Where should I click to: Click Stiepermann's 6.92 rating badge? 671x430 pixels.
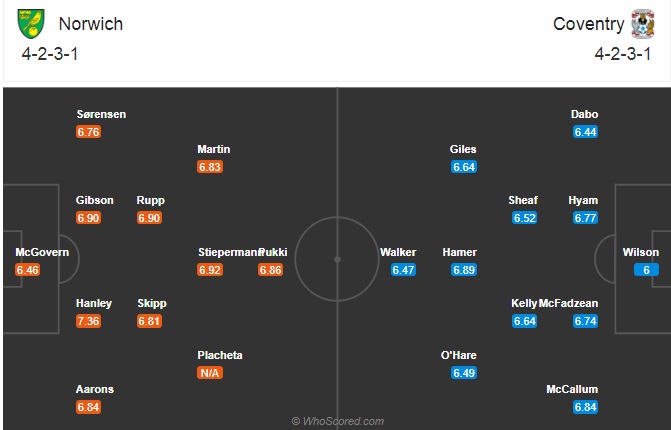point(210,270)
